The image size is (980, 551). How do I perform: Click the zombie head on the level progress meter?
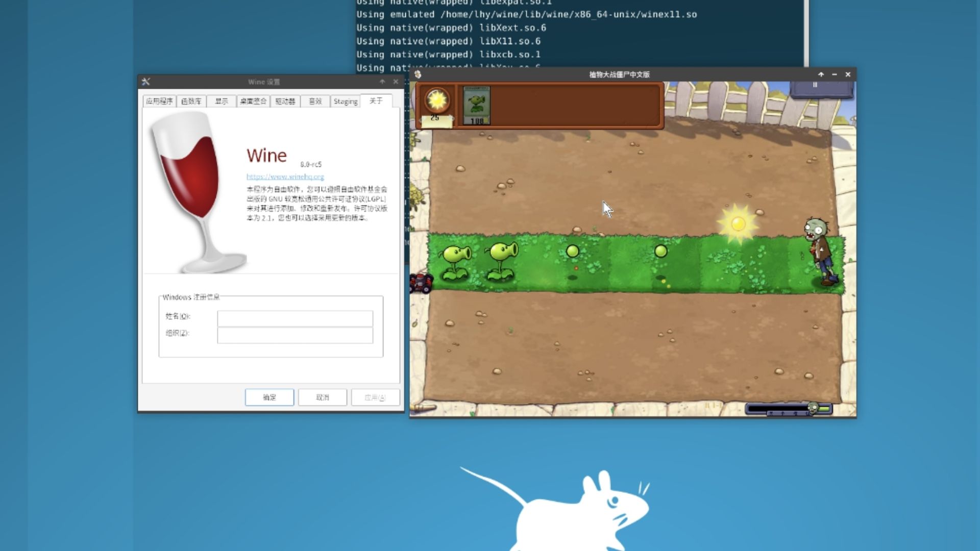coord(813,408)
